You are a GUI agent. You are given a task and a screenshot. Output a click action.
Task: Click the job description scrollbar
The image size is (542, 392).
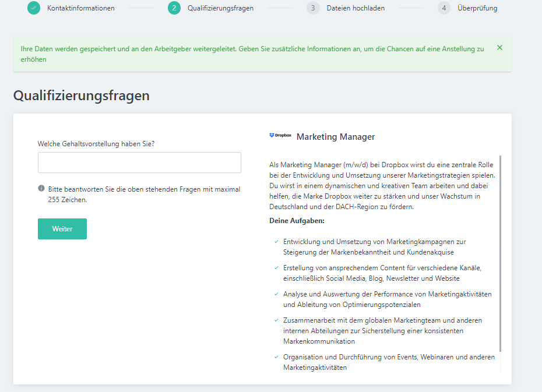[500, 254]
